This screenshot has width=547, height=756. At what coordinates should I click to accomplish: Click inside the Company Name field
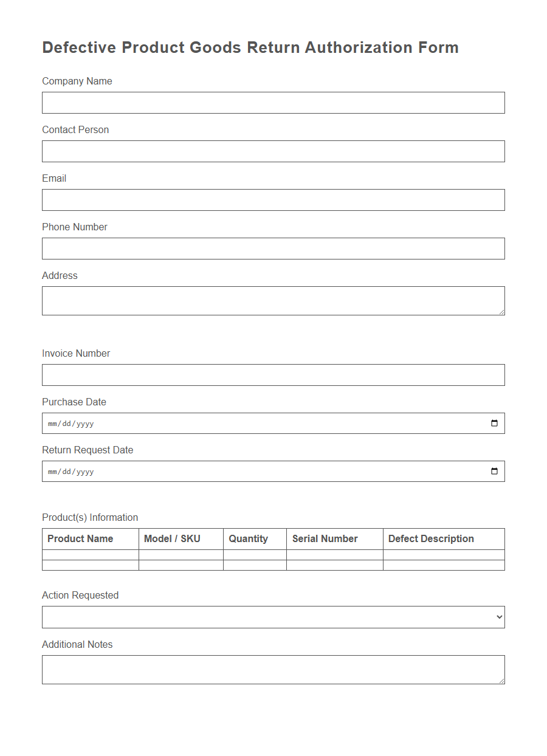click(273, 102)
